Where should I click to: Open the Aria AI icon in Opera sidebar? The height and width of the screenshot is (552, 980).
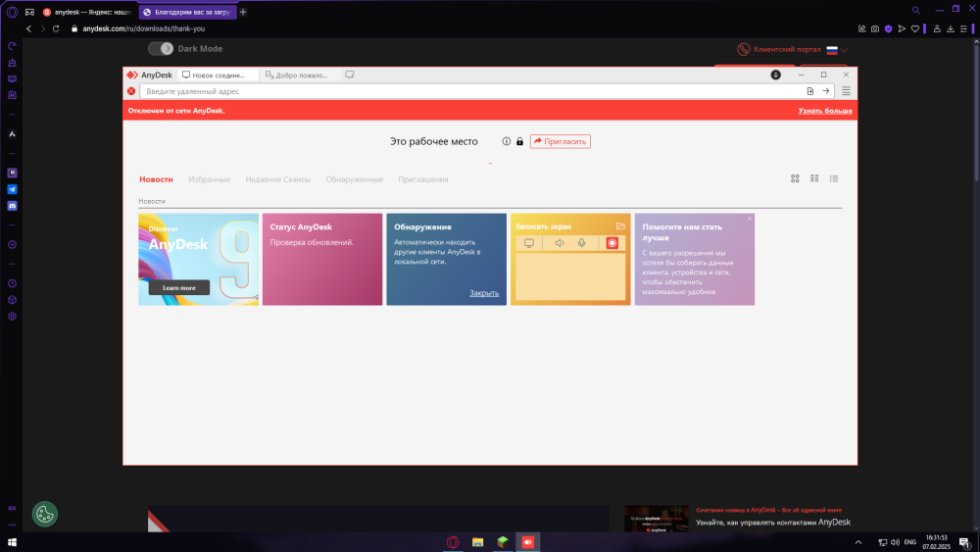point(12,134)
